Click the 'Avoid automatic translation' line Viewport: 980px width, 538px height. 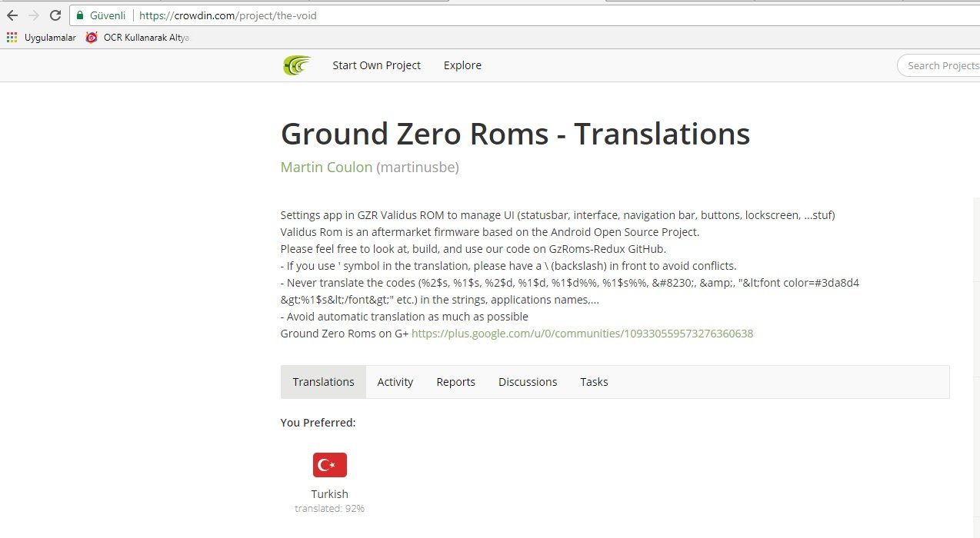[405, 317]
